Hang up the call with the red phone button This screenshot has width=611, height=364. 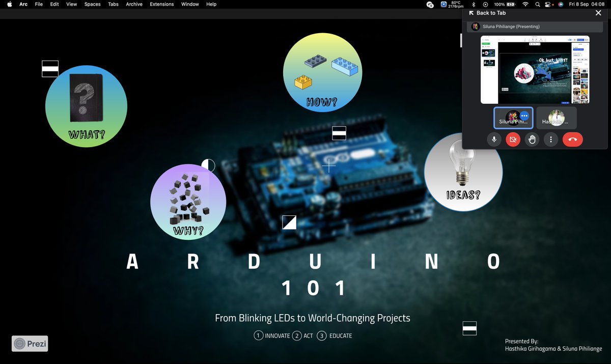[573, 139]
